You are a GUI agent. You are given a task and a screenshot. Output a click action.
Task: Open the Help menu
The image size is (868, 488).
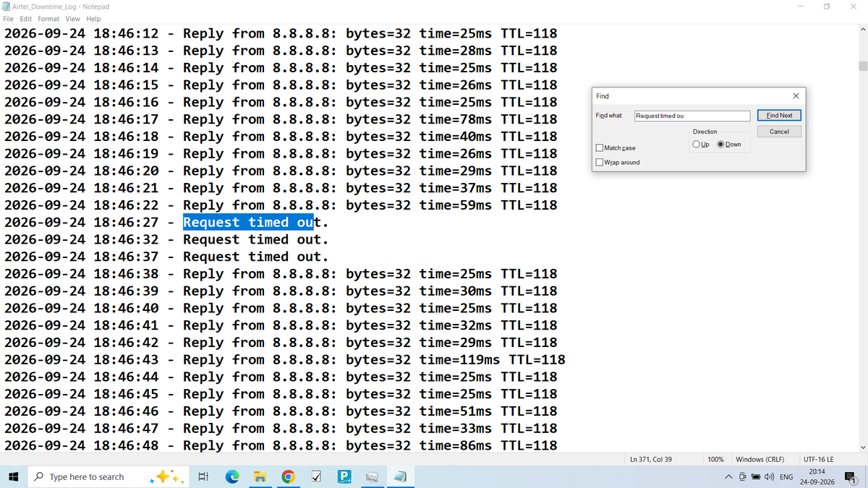click(94, 19)
